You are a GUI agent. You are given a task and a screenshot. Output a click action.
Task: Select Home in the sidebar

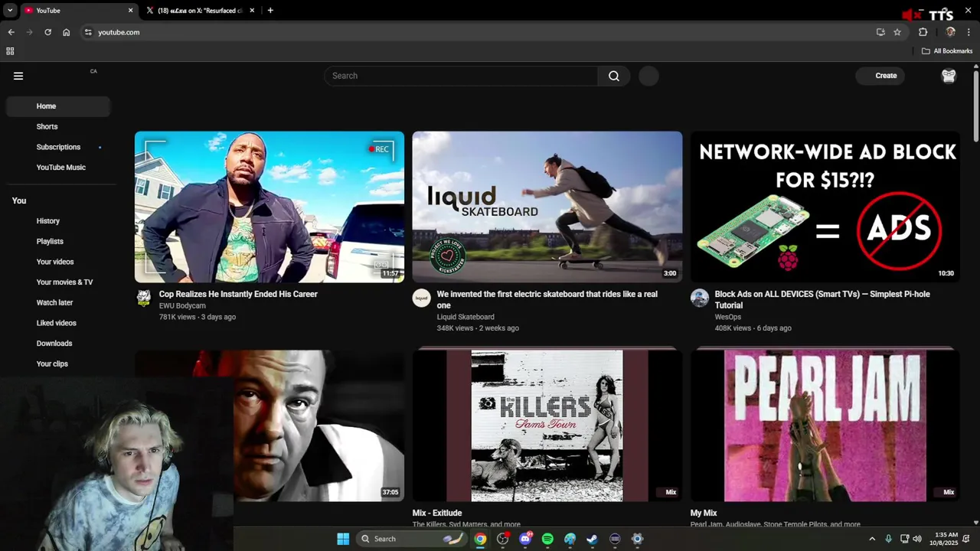click(58, 106)
